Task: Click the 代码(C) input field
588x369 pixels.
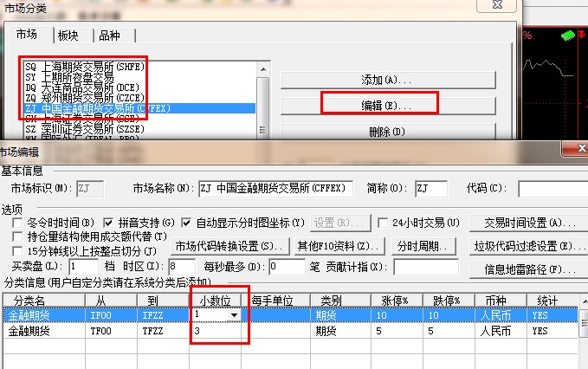Action: click(553, 188)
